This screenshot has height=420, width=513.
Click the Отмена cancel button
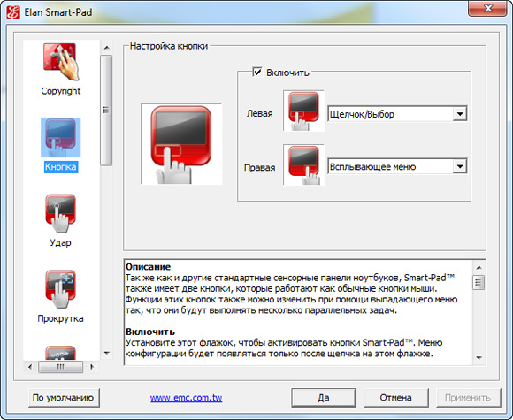[395, 398]
